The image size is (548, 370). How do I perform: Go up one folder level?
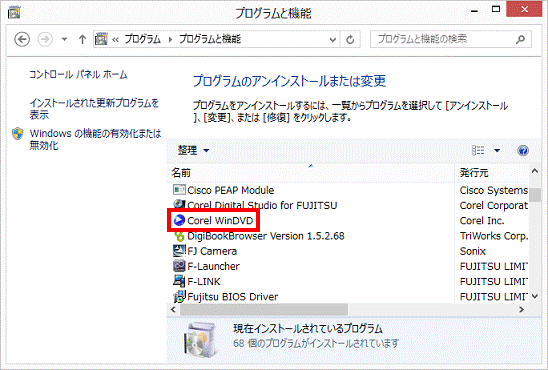pyautogui.click(x=82, y=39)
